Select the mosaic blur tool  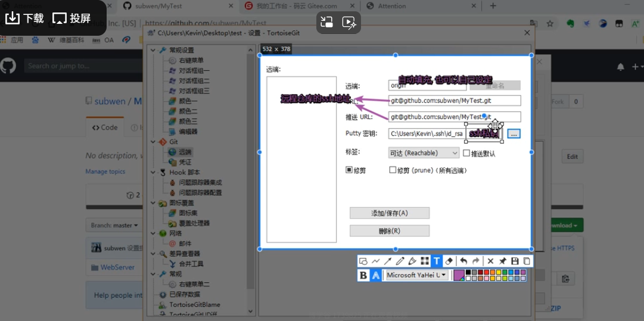pos(425,261)
